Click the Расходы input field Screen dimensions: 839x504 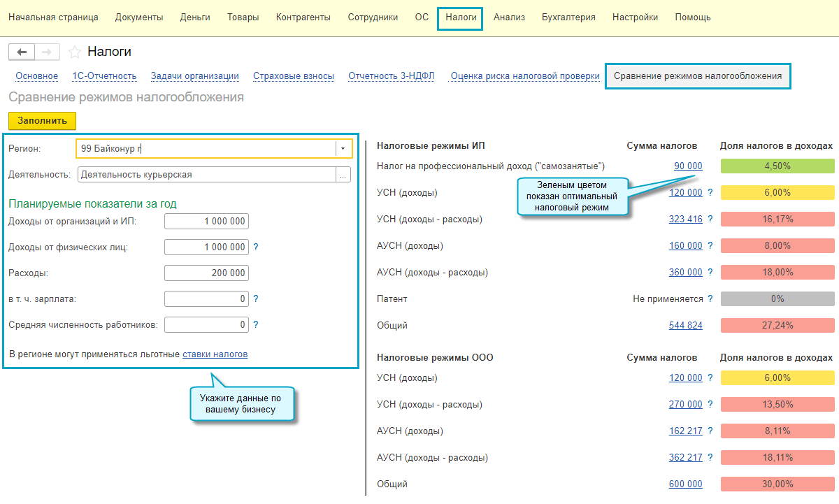click(x=206, y=273)
